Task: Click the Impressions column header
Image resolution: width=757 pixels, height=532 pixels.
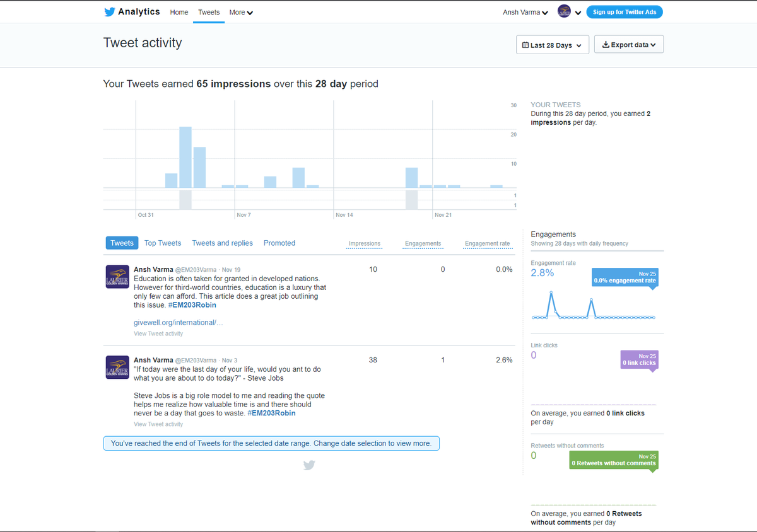Action: [x=365, y=243]
